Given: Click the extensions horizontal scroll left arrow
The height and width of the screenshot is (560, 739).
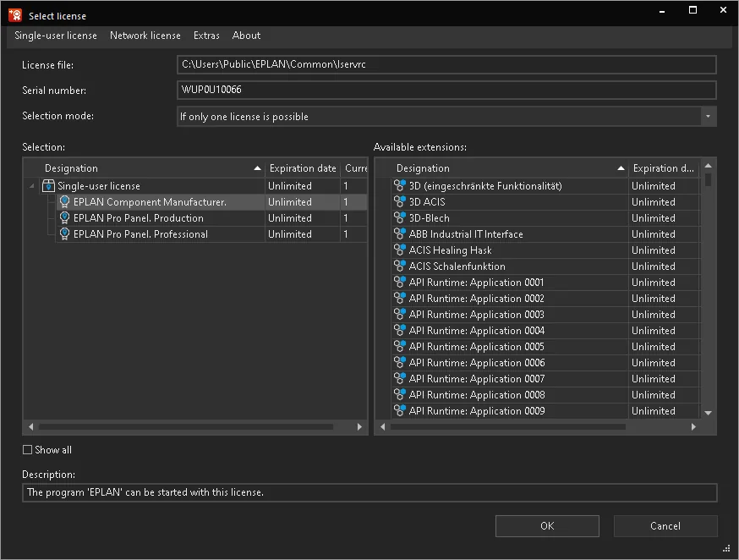Looking at the screenshot, I should point(383,426).
